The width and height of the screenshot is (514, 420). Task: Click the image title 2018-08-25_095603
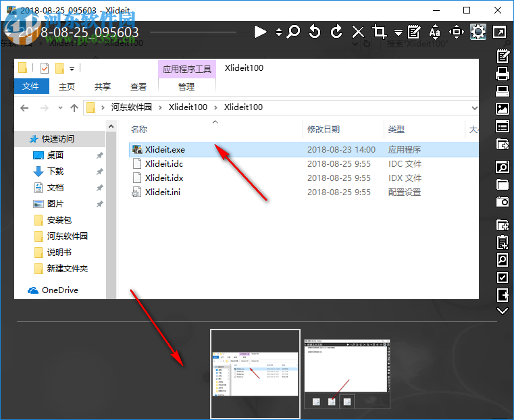[78, 32]
